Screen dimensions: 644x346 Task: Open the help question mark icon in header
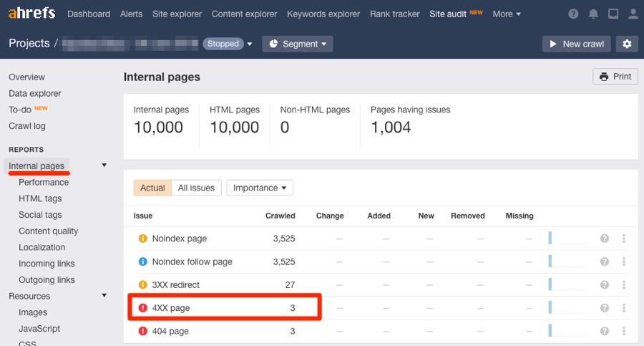point(574,14)
